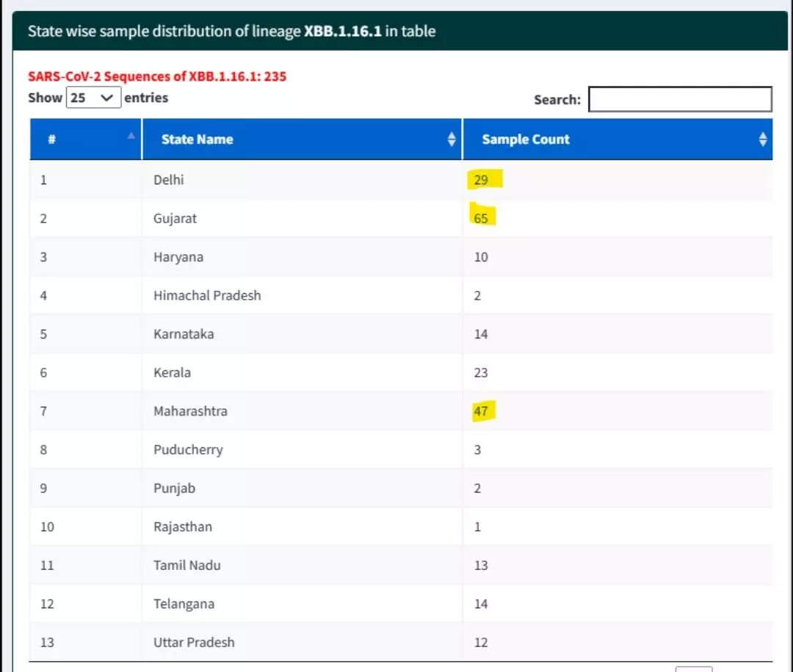Click the Telangana state cell
Viewport: 793px width, 672px height.
coord(184,604)
